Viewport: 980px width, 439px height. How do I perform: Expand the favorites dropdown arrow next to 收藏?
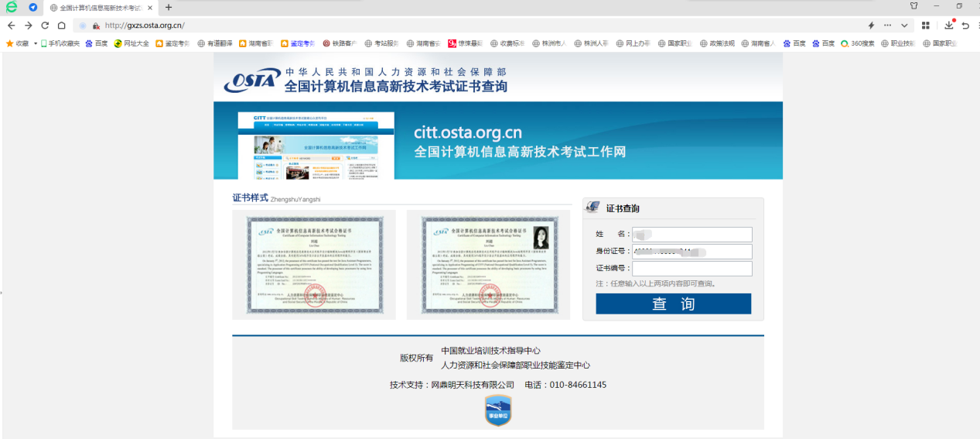(35, 43)
